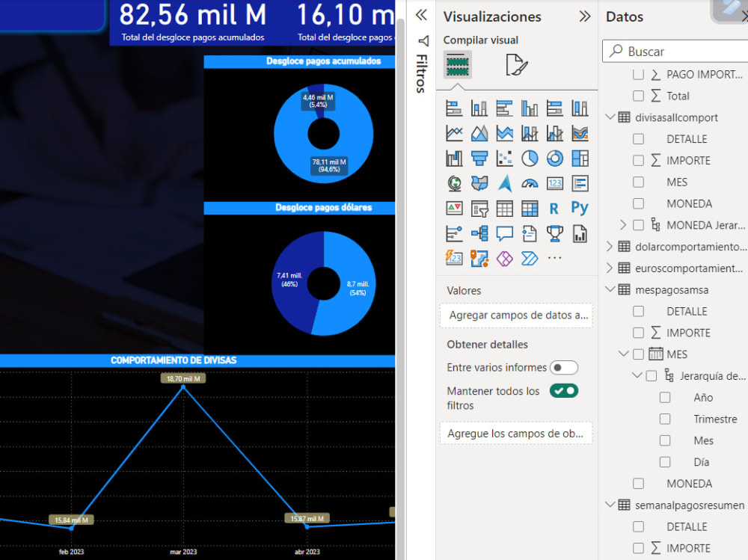Enable the Entre varios informes toggle
Screen dimensions: 748x560
(564, 367)
